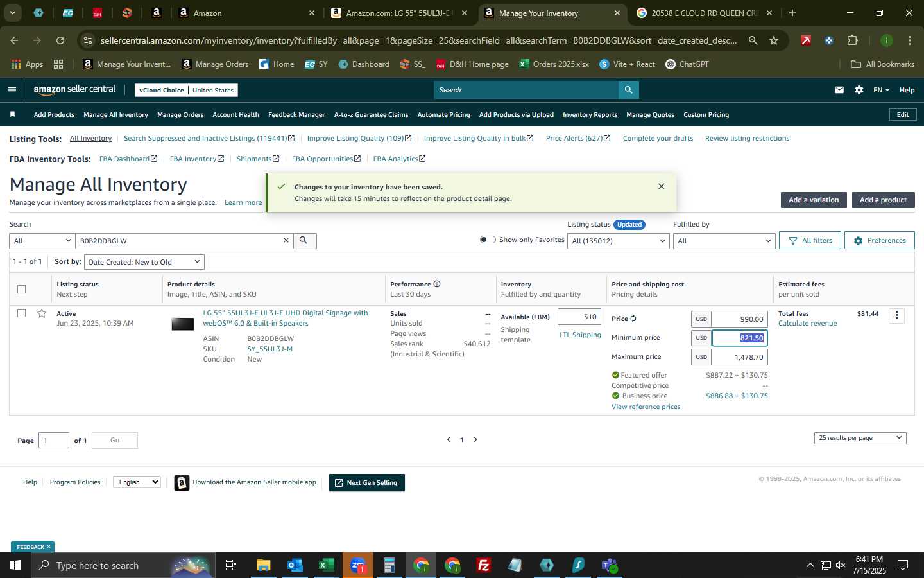Open the Chrome three-dot menu
The width and height of the screenshot is (924, 578).
point(910,40)
